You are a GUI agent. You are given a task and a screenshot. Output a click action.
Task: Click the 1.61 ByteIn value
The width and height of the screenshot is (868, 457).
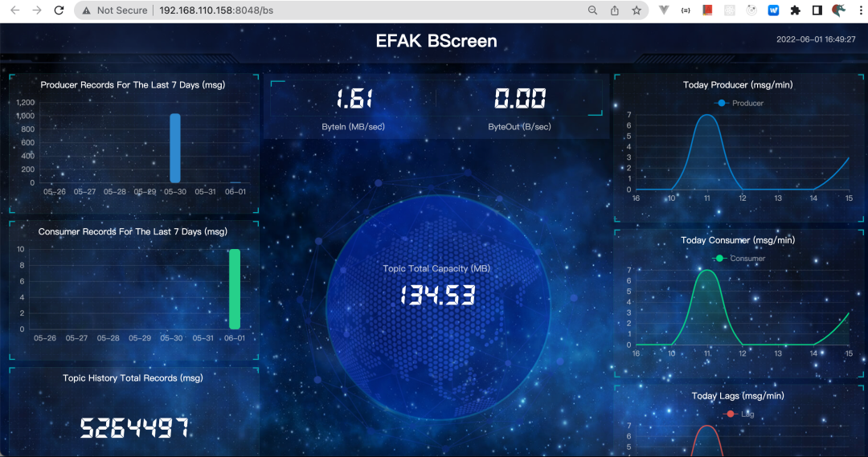click(x=353, y=99)
